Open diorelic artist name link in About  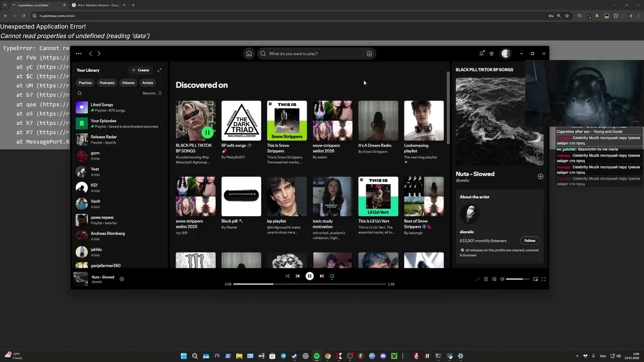(467, 232)
